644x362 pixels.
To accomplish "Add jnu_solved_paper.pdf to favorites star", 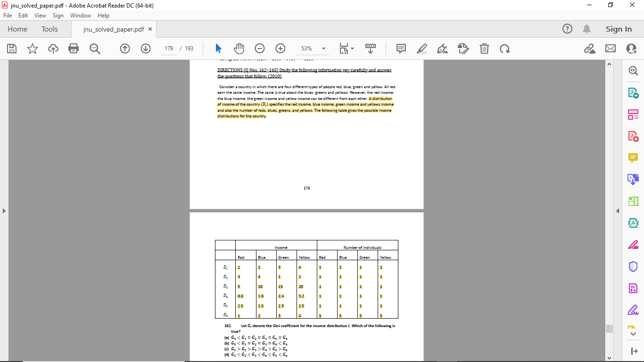I will pos(32,49).
